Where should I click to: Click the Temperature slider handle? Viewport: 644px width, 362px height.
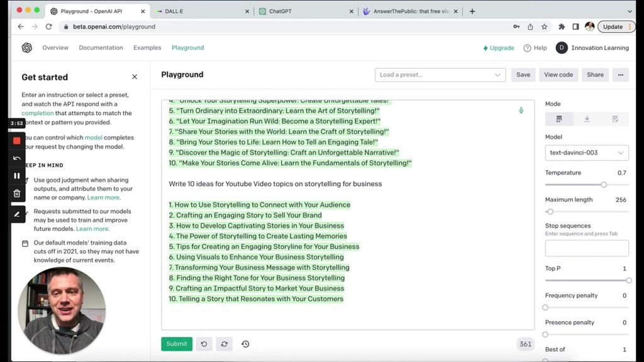[x=604, y=185]
